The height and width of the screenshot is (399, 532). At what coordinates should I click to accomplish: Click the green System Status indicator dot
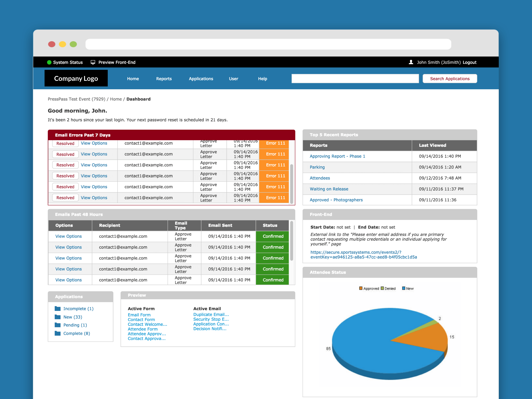point(49,62)
